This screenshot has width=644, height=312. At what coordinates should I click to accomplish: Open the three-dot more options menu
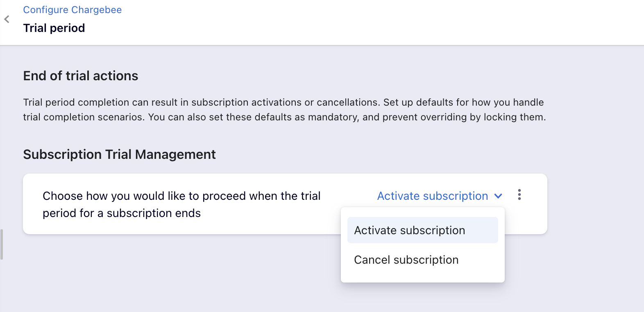click(x=519, y=194)
